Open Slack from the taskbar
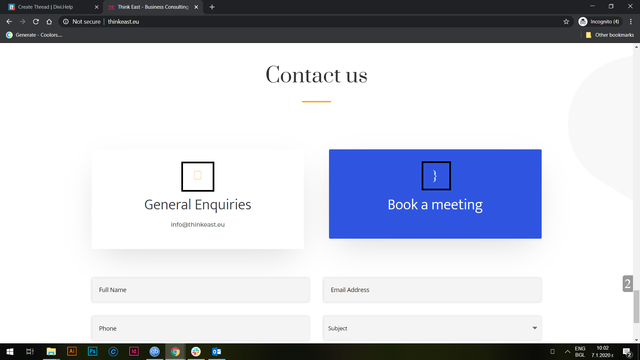The width and height of the screenshot is (640, 360). (196, 351)
